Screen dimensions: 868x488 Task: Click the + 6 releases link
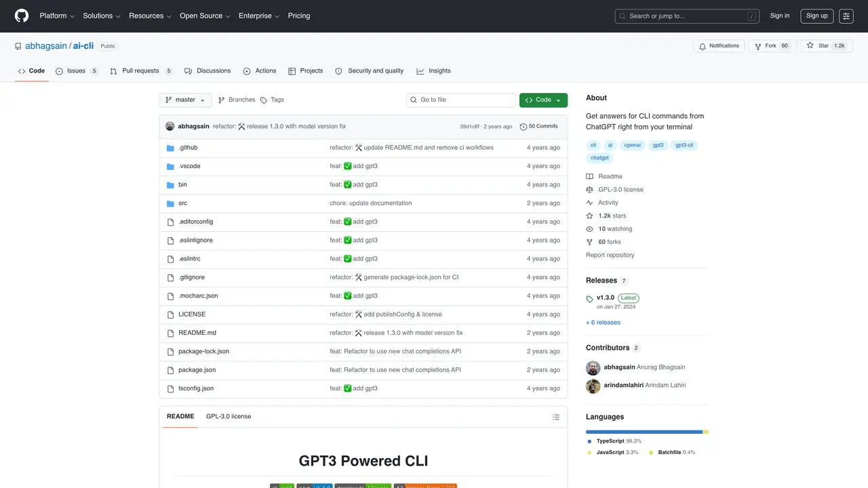pyautogui.click(x=603, y=323)
